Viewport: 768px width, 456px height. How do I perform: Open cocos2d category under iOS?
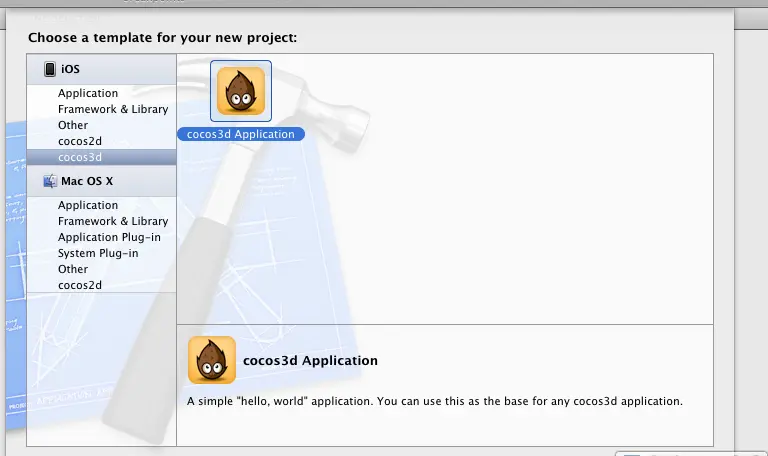(80, 141)
